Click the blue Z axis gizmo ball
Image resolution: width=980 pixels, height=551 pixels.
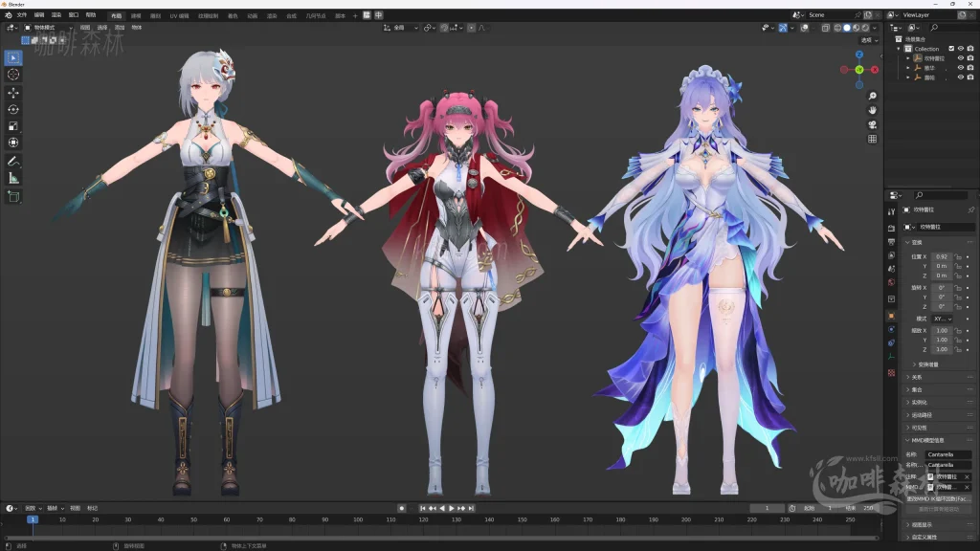859,55
